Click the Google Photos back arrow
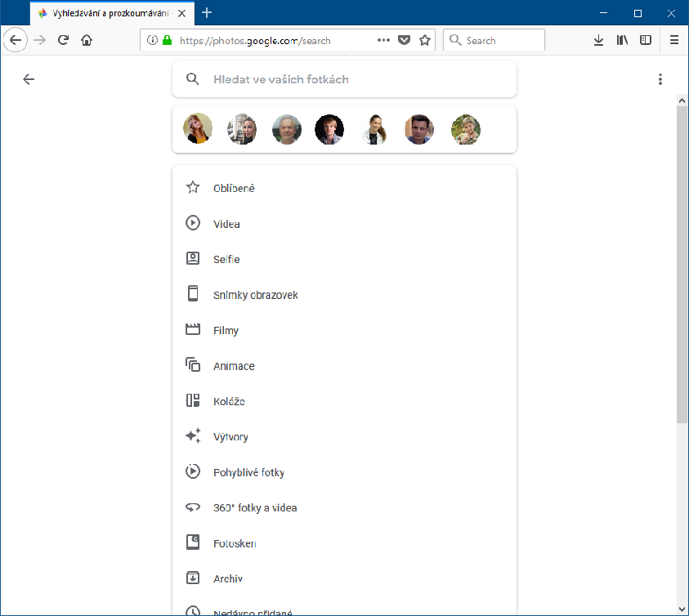This screenshot has height=616, width=689. [x=29, y=79]
